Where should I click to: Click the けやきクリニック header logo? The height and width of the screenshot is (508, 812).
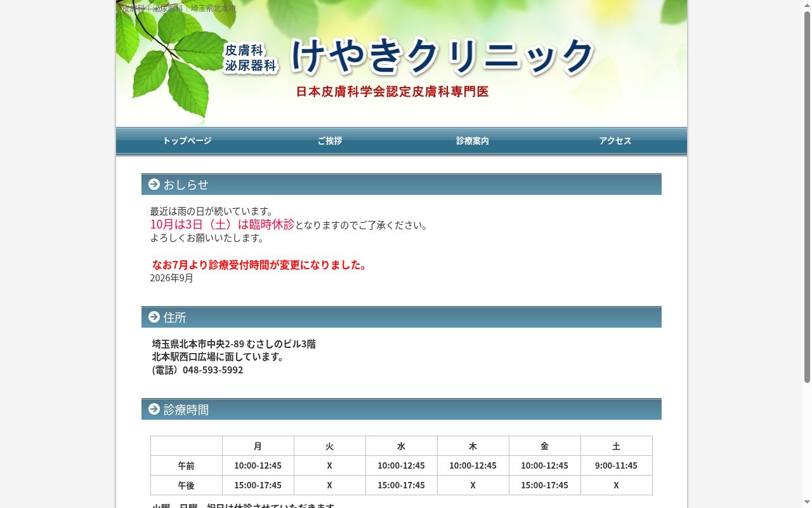[443, 56]
